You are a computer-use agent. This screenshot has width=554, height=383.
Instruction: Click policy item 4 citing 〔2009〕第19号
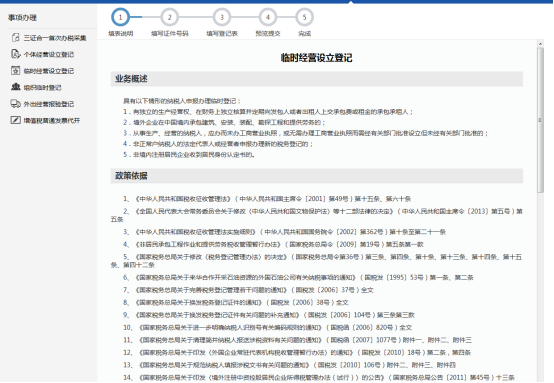[273, 244]
